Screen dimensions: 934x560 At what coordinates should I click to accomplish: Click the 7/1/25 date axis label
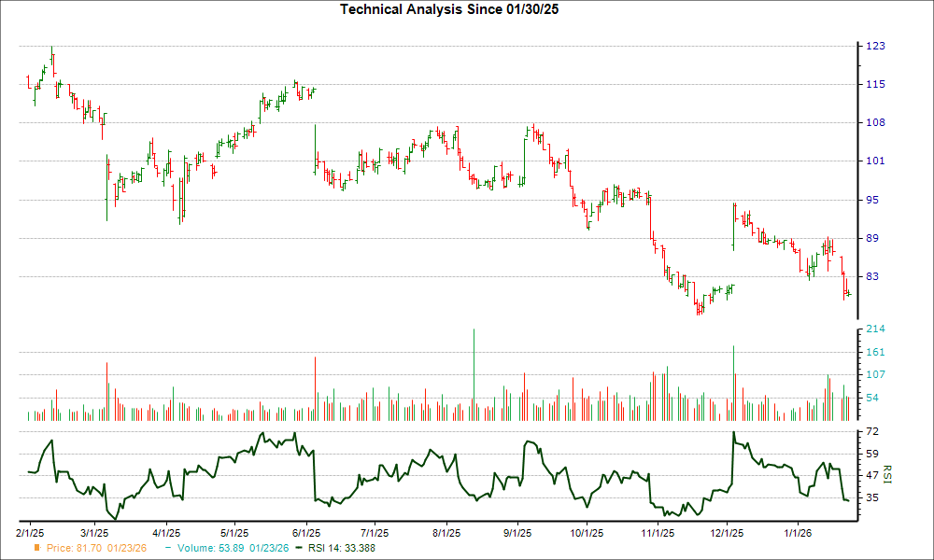pyautogui.click(x=374, y=530)
